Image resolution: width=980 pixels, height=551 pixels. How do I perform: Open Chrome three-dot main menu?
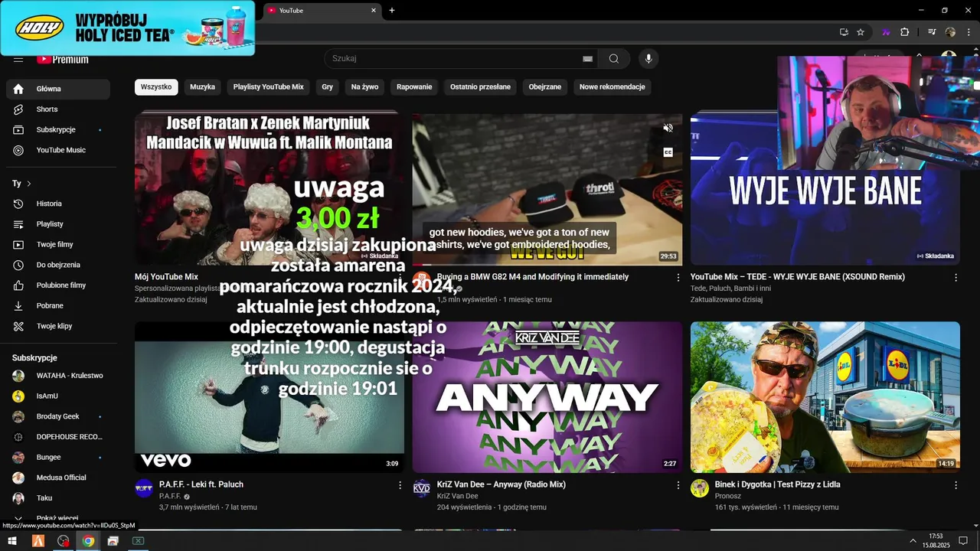[x=968, y=32]
